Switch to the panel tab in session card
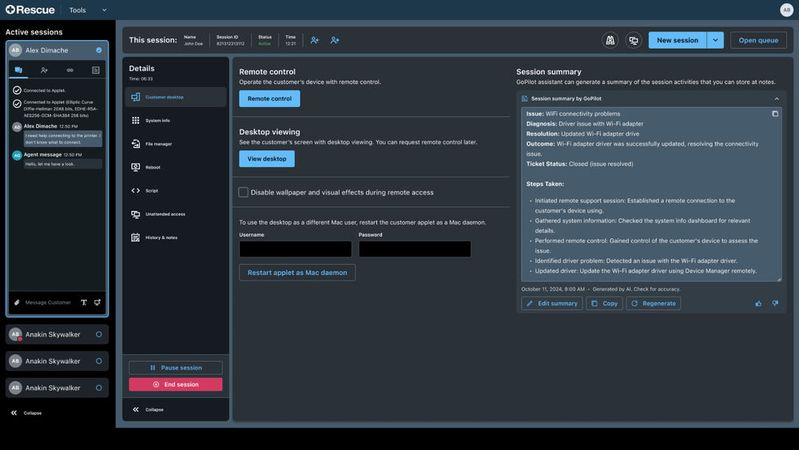Screen dimensions: 799x450 [x=96, y=70]
